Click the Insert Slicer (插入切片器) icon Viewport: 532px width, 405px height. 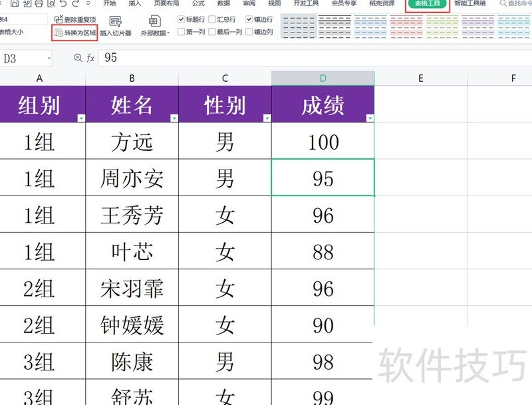(116, 22)
